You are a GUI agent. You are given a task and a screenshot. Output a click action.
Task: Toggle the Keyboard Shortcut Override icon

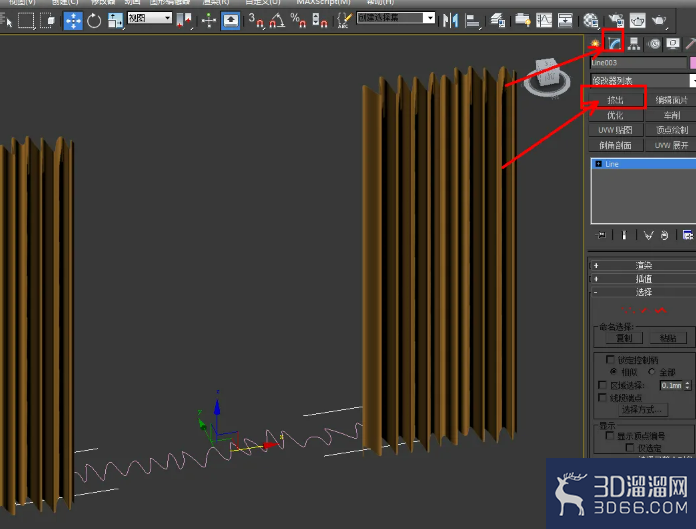(231, 21)
